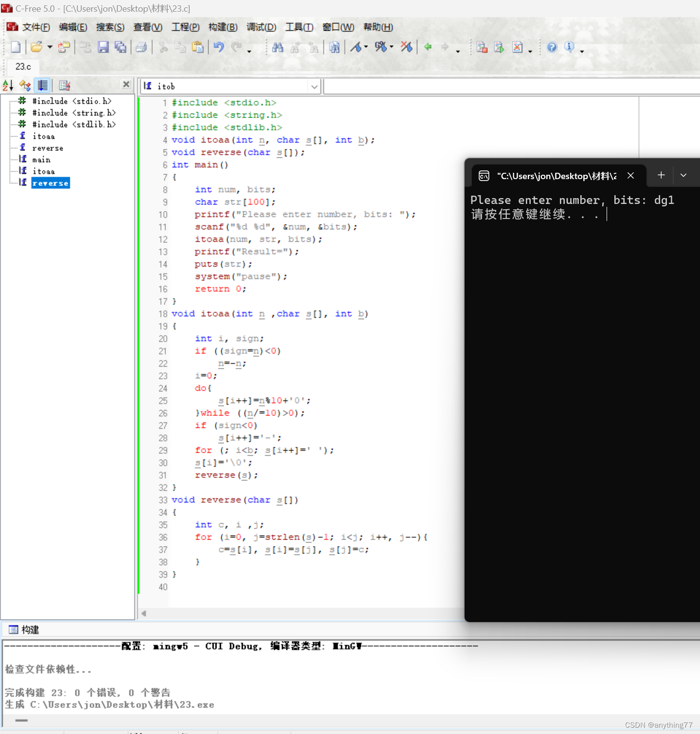Select #include <string.h> in symbol tree

coord(73,113)
